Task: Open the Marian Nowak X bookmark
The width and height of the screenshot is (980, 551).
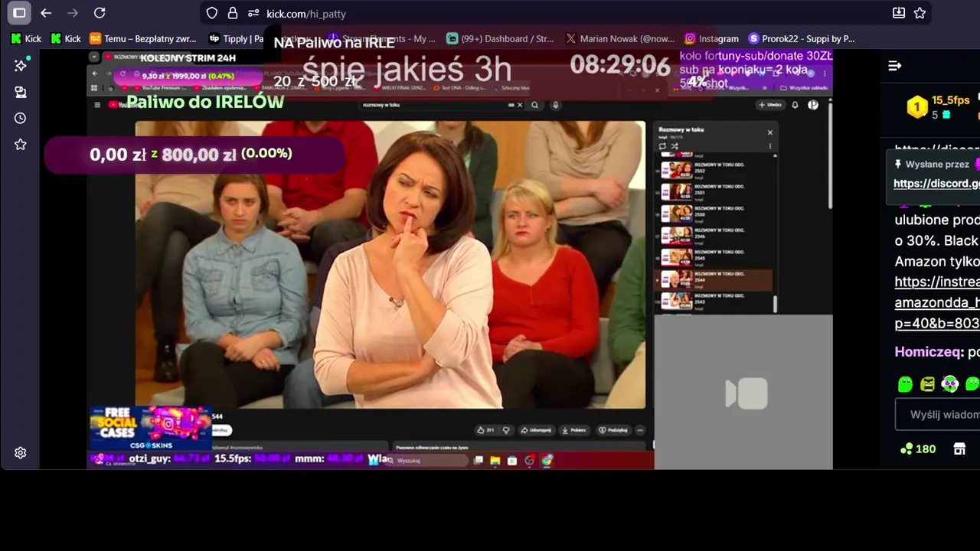Action: click(620, 38)
